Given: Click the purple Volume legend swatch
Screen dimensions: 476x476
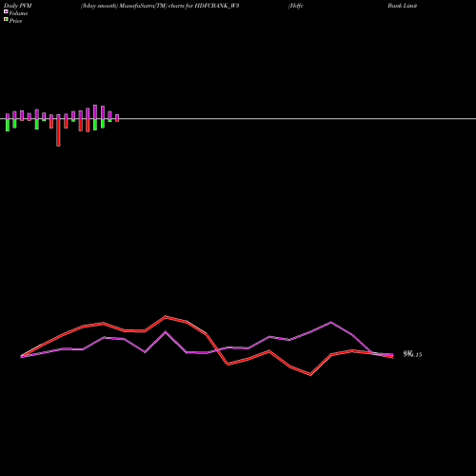Looking at the screenshot, I should click(6, 11).
